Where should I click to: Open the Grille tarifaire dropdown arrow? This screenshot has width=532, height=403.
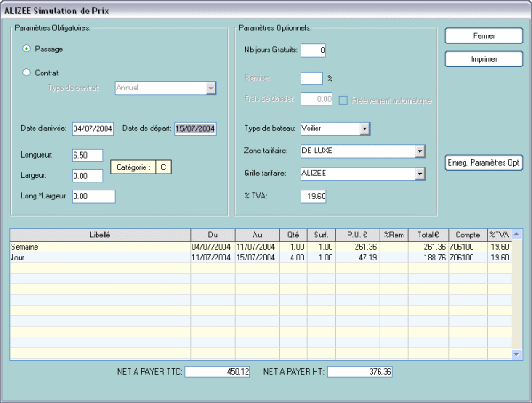click(419, 174)
